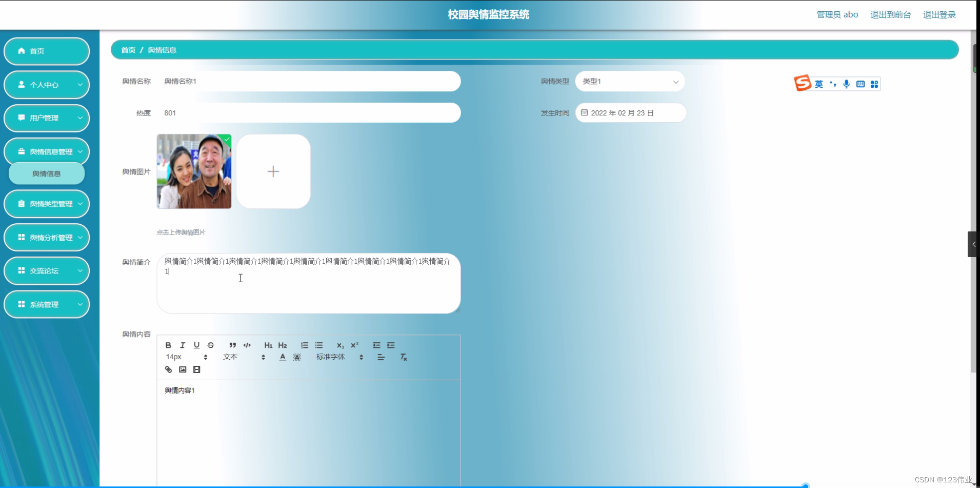
Task: Expand the 系统管理 sidebar menu
Action: click(47, 304)
